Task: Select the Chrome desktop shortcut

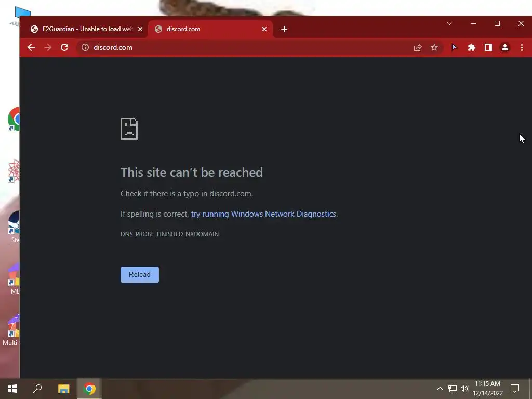Action: [x=14, y=119]
